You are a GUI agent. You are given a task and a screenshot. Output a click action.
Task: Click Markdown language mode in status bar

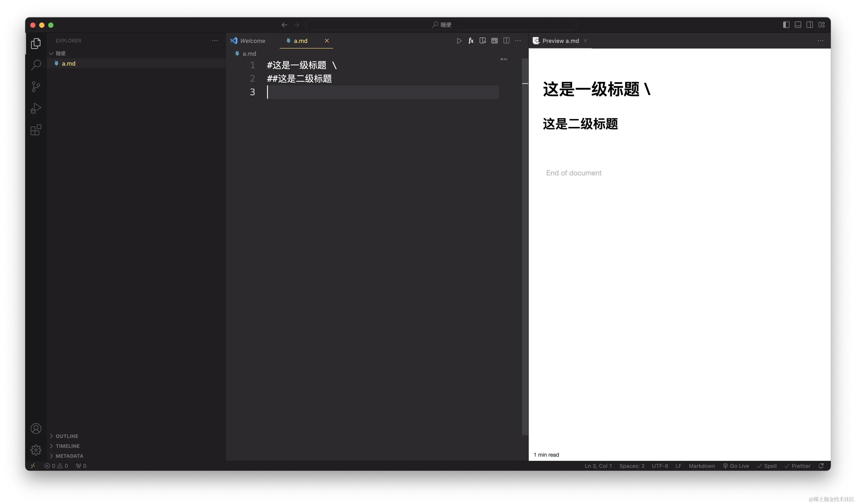click(702, 466)
